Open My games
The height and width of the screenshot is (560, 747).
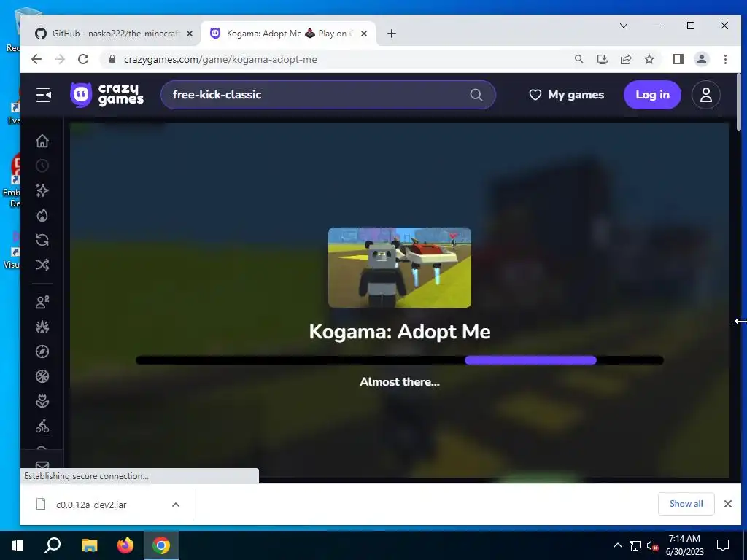[x=566, y=95]
